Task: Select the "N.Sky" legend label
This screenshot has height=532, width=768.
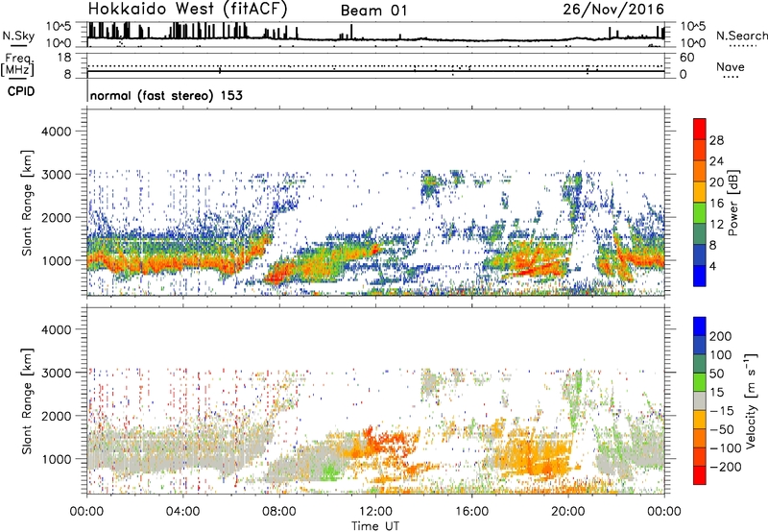Action: click(x=18, y=36)
